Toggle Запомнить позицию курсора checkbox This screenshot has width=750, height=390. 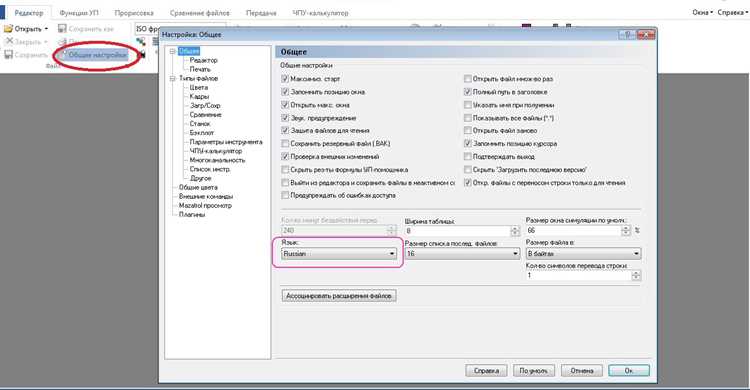point(468,144)
